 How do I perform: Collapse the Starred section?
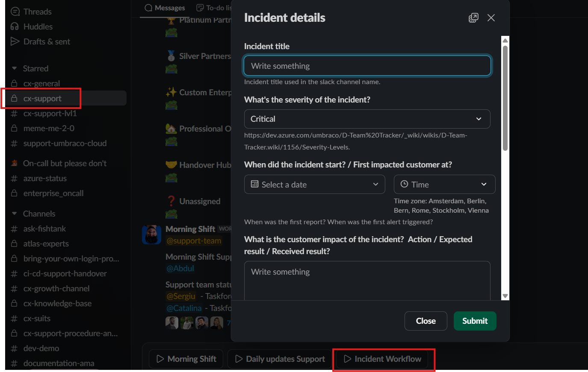[15, 68]
